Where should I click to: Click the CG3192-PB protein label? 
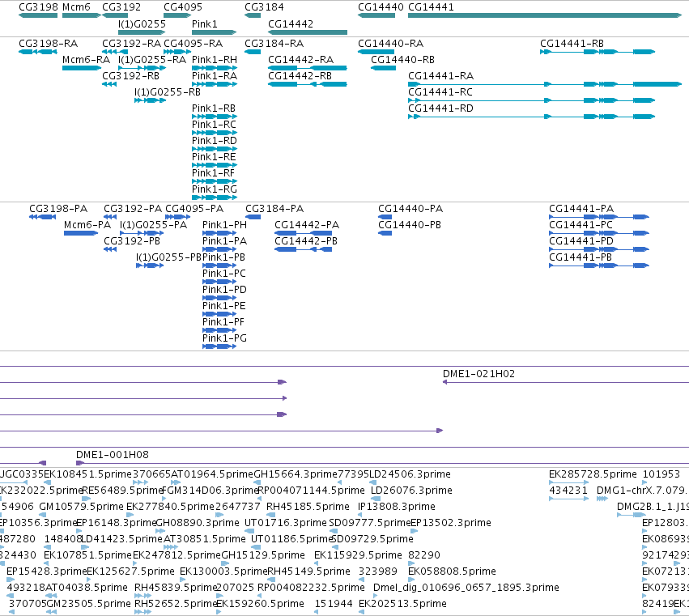click(x=132, y=240)
